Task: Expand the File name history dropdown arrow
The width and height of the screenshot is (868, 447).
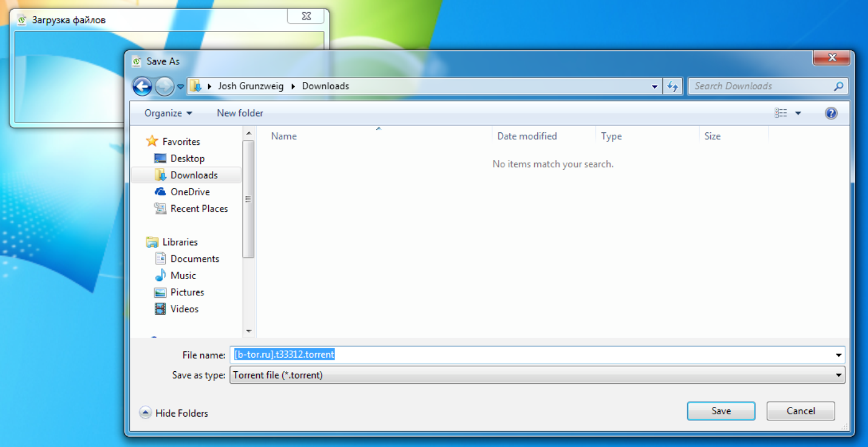Action: tap(838, 355)
